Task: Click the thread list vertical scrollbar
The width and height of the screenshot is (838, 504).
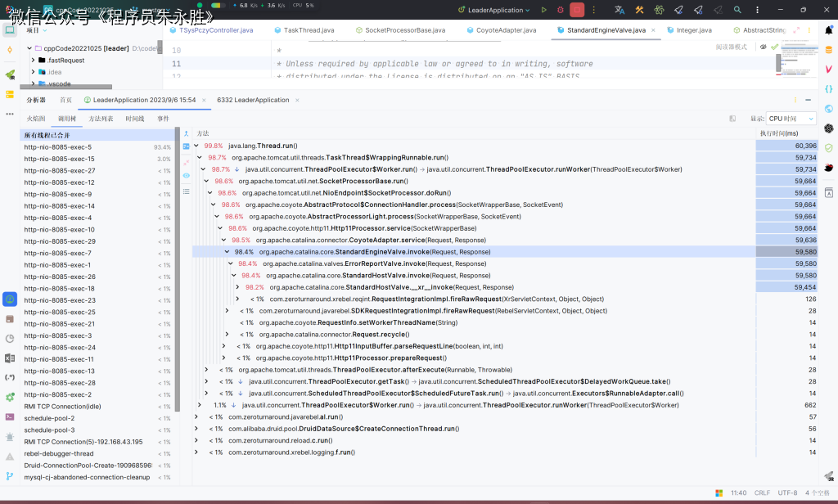Action: click(x=178, y=270)
